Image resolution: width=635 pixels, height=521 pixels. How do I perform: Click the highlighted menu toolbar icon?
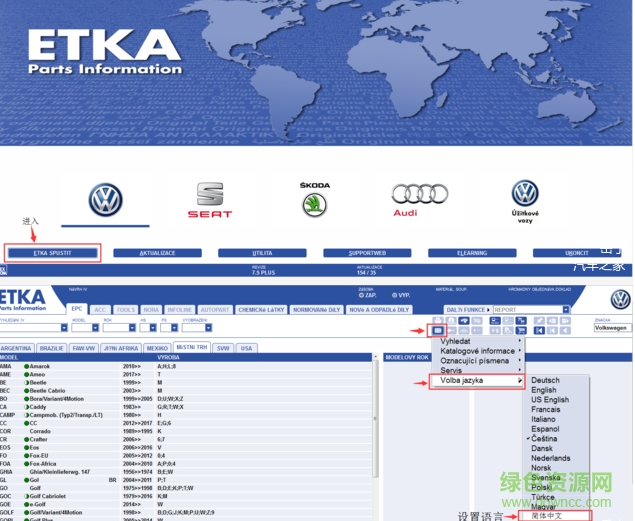(x=437, y=329)
